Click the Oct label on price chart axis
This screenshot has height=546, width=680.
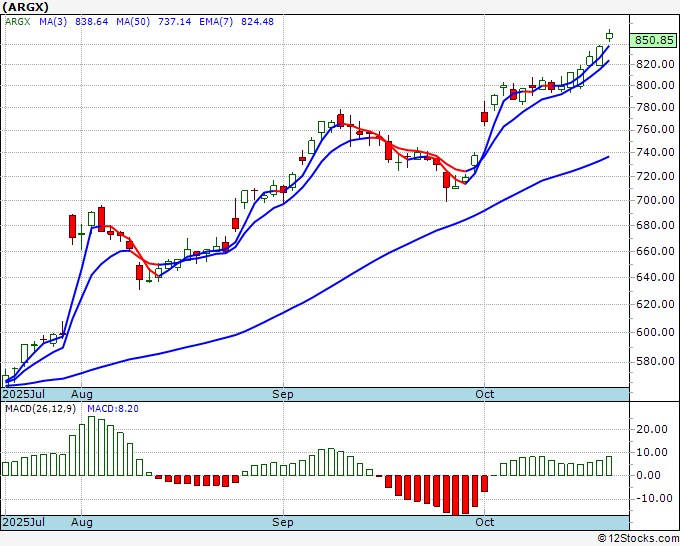click(x=484, y=394)
